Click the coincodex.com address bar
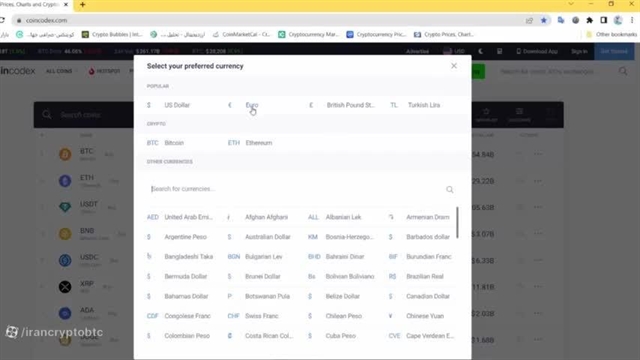This screenshot has width=640, height=360. coord(269,20)
